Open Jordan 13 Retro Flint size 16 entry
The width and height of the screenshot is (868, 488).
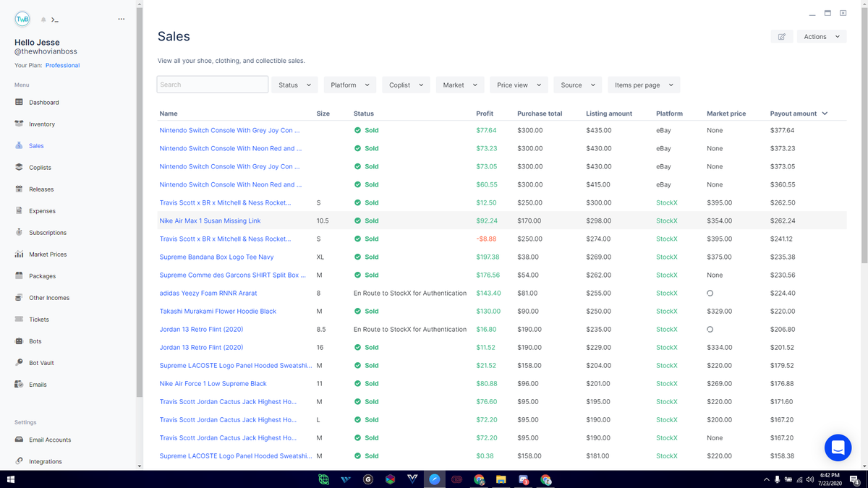[x=201, y=347]
